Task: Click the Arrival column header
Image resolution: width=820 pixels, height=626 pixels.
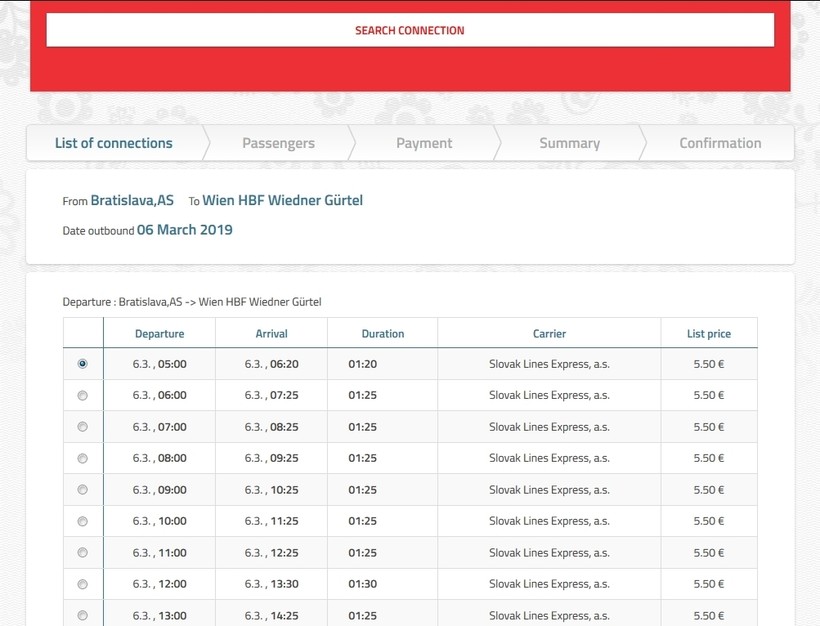Action: coord(271,334)
